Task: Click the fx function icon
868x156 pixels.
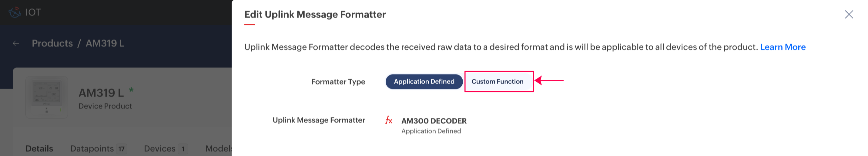Action: [x=388, y=120]
